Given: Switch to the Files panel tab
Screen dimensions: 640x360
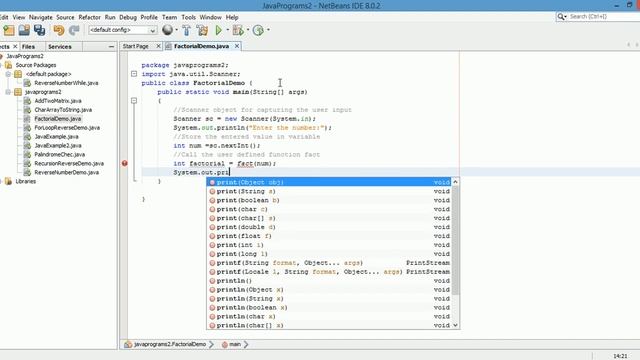Looking at the screenshot, I should tap(28, 47).
